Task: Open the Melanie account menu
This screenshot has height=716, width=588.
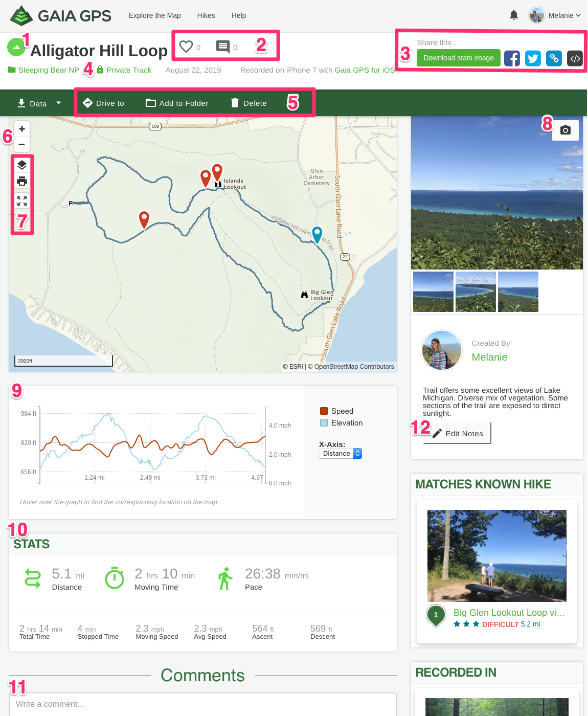Action: [x=555, y=15]
